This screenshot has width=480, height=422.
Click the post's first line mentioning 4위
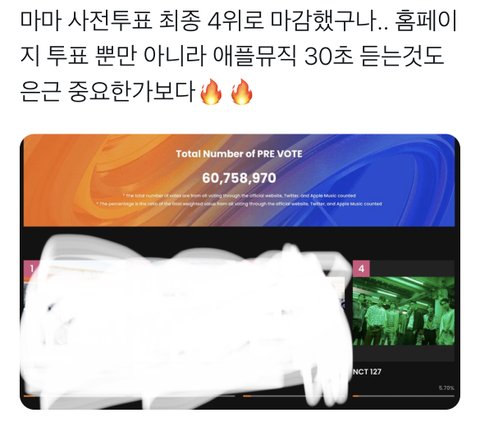[x=239, y=21]
